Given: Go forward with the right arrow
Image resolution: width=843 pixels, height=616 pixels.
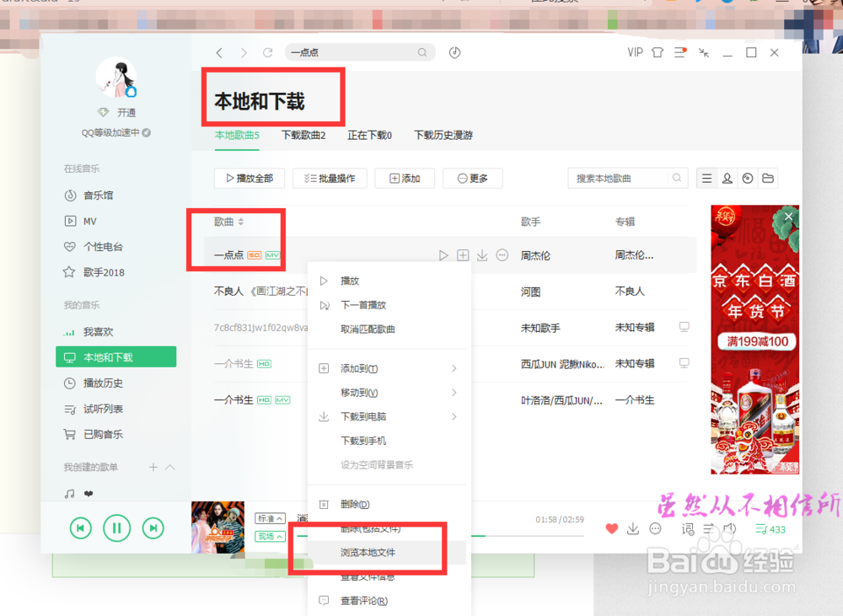Looking at the screenshot, I should tap(244, 53).
